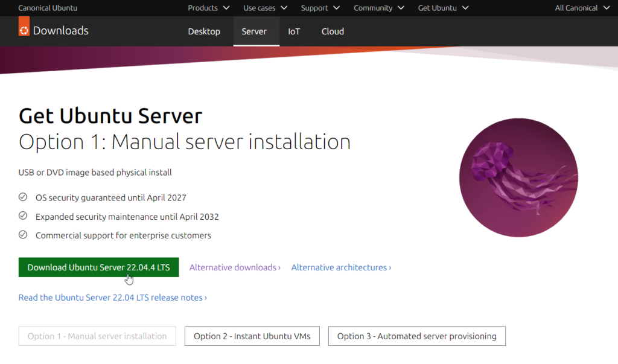Click Canonical Ubuntu in the top bar
The width and height of the screenshot is (618, 364).
pos(48,8)
